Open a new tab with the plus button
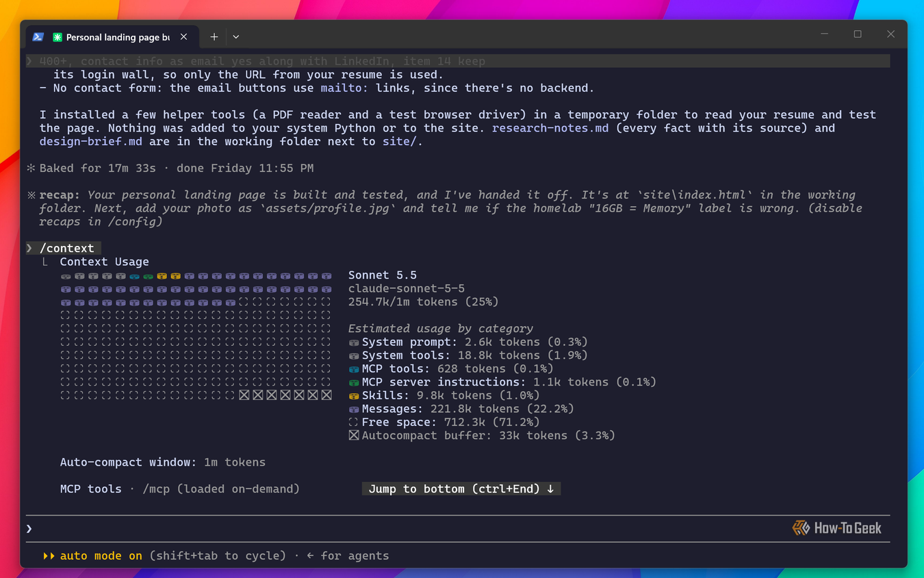The width and height of the screenshot is (924, 578). [214, 37]
